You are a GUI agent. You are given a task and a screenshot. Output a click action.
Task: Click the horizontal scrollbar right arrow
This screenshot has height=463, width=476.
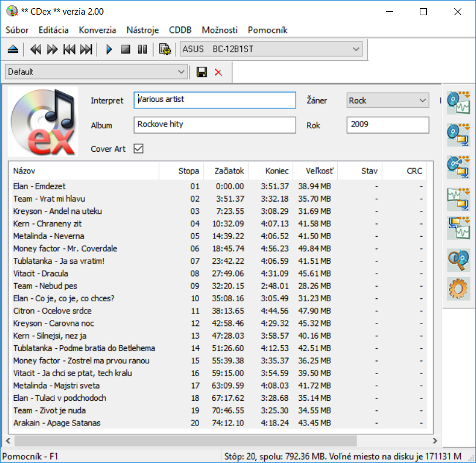tap(434, 441)
